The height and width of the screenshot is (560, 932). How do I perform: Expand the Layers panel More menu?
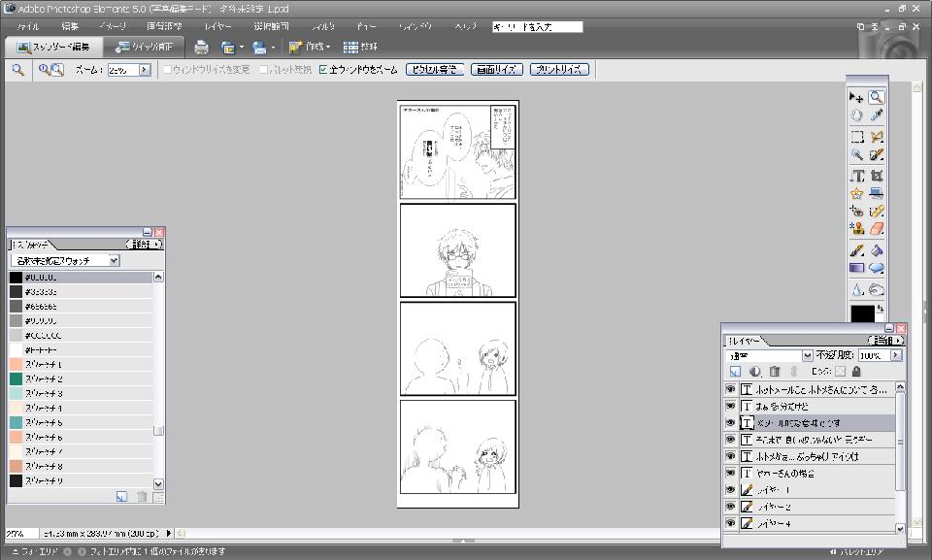pos(885,341)
